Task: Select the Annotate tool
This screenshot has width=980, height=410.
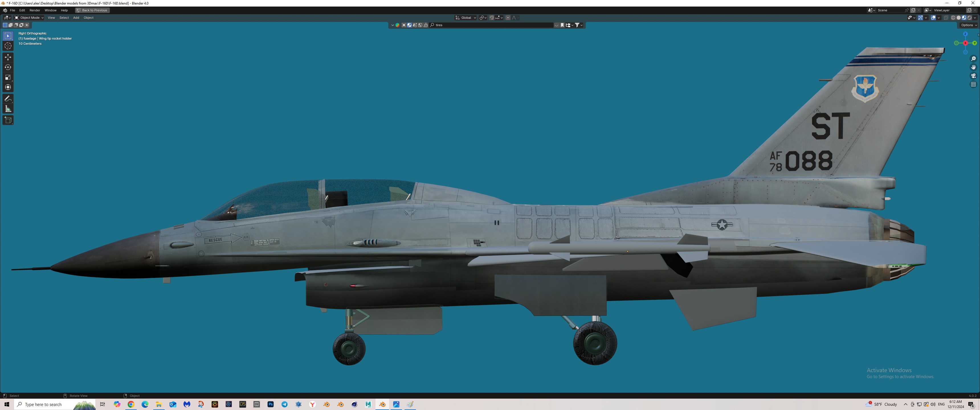Action: 8,99
